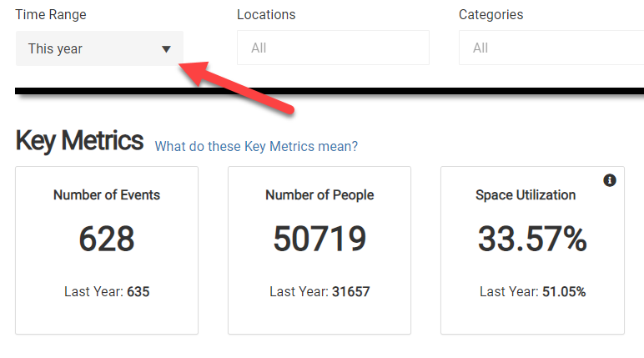Click the 628 events value
Viewport: 644px width, 358px height.
107,239
